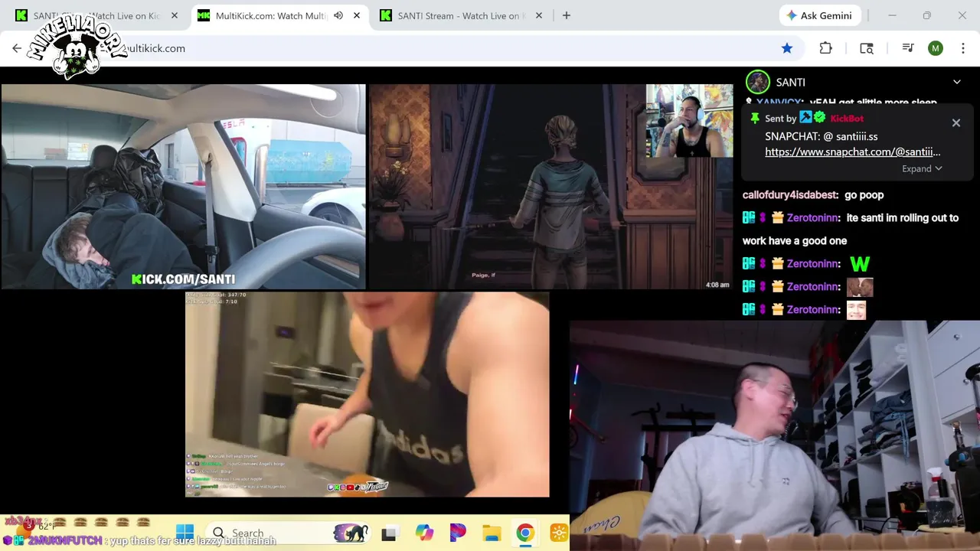Click the pinned message green pin icon
The height and width of the screenshot is (551, 980).
[x=755, y=119]
